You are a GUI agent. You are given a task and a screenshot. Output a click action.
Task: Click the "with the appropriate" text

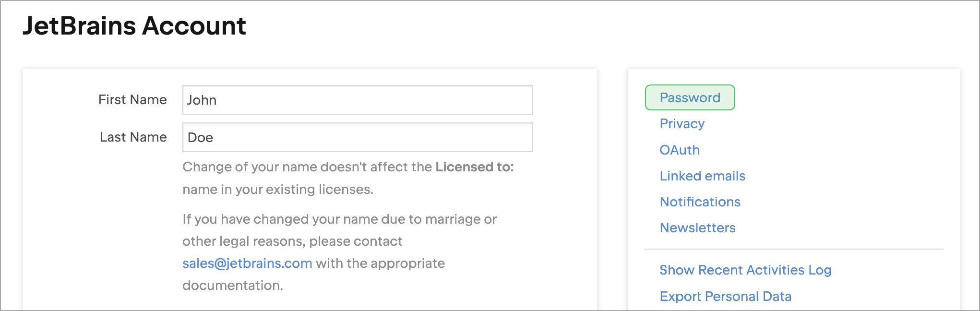coord(380,263)
